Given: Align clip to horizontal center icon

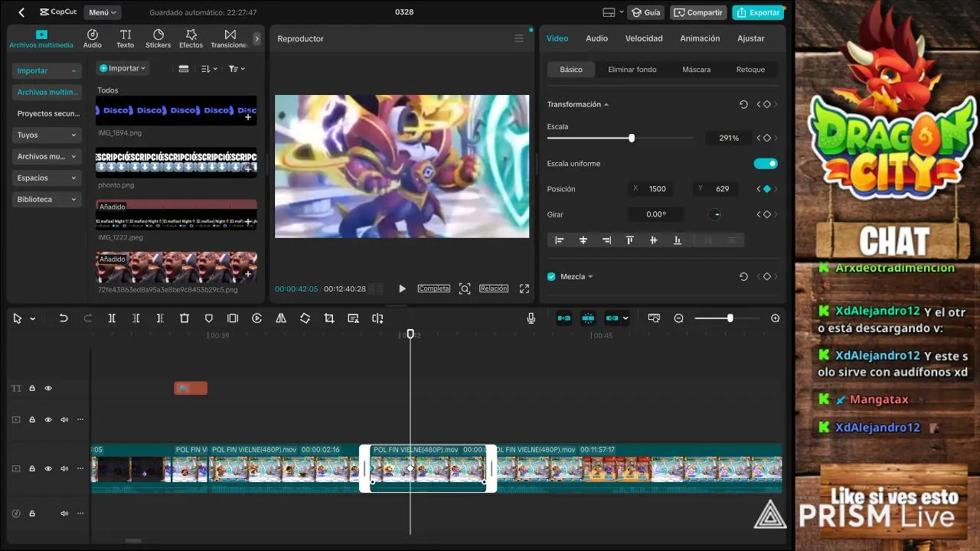Looking at the screenshot, I should pyautogui.click(x=583, y=240).
